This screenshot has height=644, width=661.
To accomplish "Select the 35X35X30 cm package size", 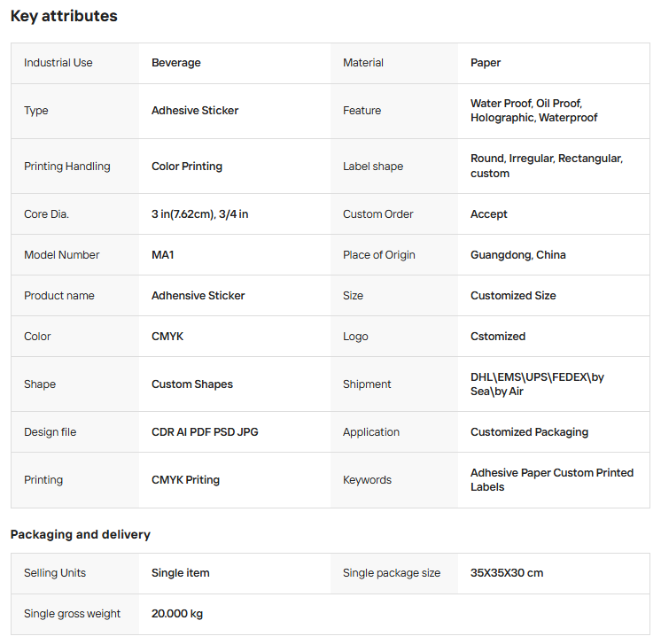I will point(507,573).
